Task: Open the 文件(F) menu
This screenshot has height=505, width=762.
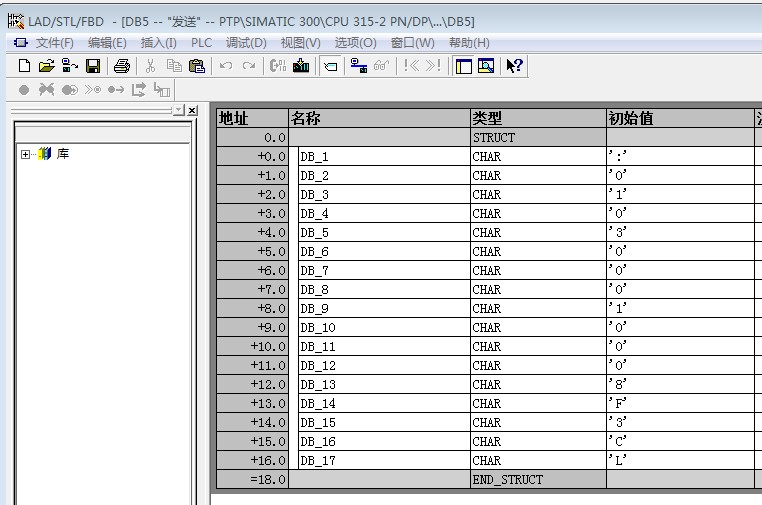Action: click(54, 43)
